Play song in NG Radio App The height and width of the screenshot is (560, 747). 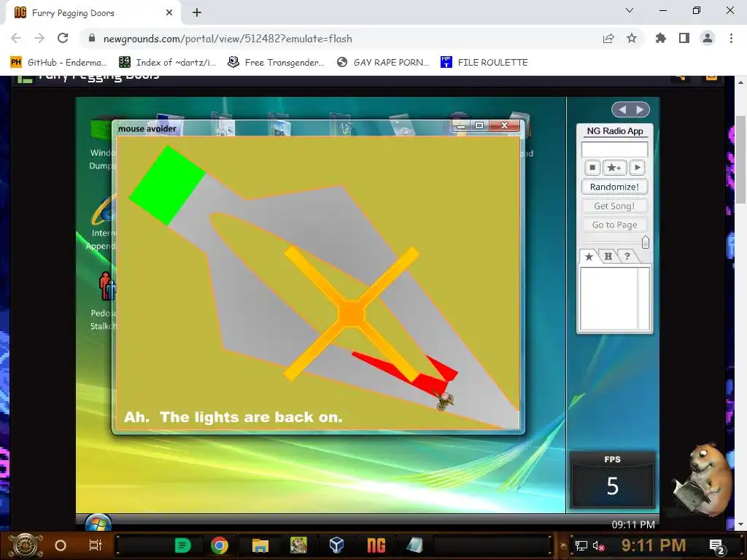click(637, 168)
